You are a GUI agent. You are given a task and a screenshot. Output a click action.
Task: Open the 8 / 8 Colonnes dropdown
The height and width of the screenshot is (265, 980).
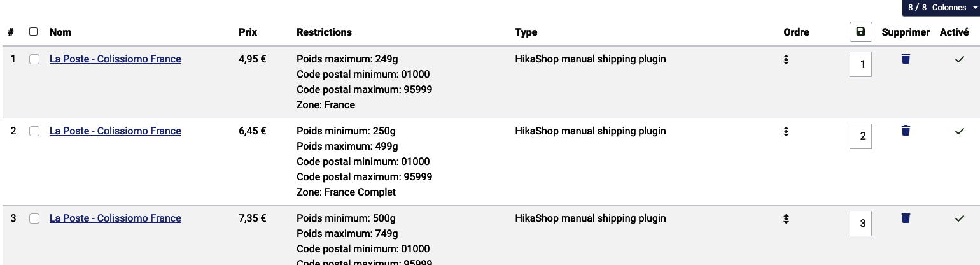[941, 8]
